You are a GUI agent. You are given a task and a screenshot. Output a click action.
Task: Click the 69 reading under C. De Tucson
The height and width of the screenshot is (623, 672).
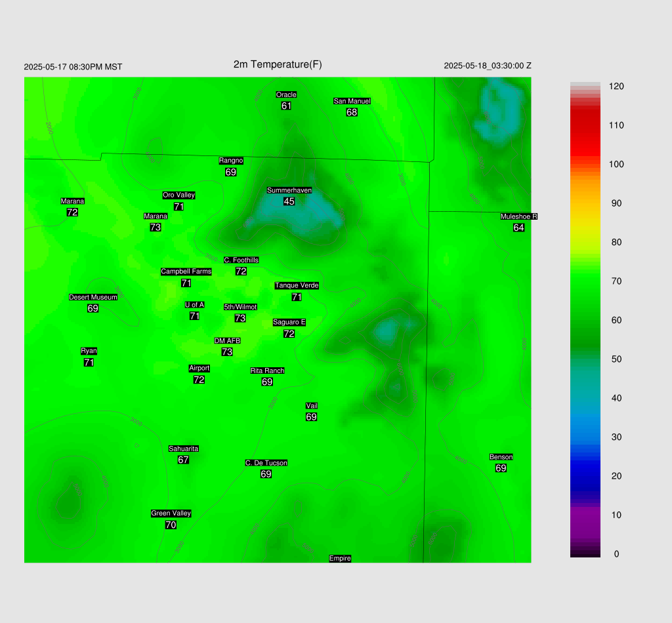(266, 474)
